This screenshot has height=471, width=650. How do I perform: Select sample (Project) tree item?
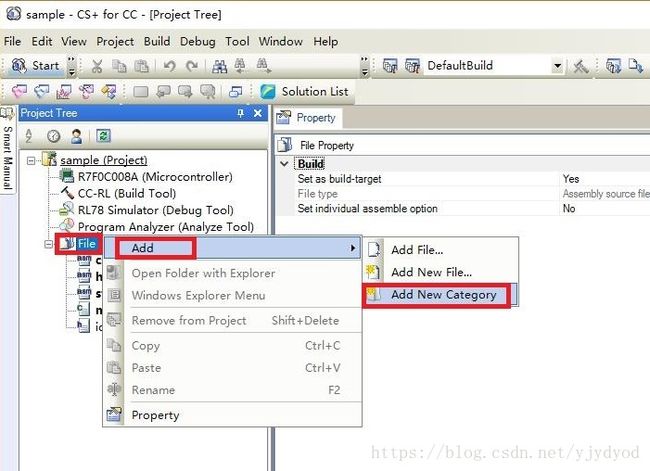[x=104, y=160]
